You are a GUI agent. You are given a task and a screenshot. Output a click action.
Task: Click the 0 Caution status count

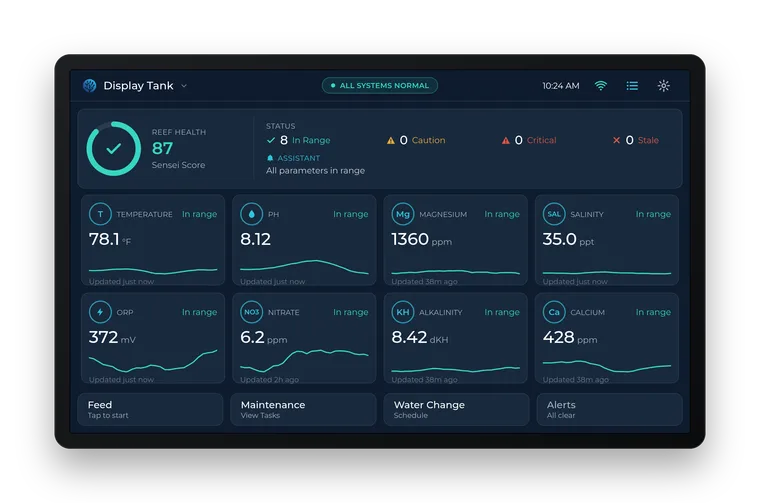[416, 140]
